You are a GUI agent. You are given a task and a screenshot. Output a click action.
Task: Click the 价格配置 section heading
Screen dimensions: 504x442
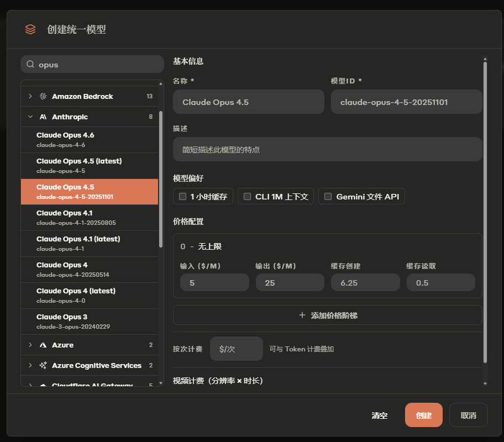coord(188,222)
